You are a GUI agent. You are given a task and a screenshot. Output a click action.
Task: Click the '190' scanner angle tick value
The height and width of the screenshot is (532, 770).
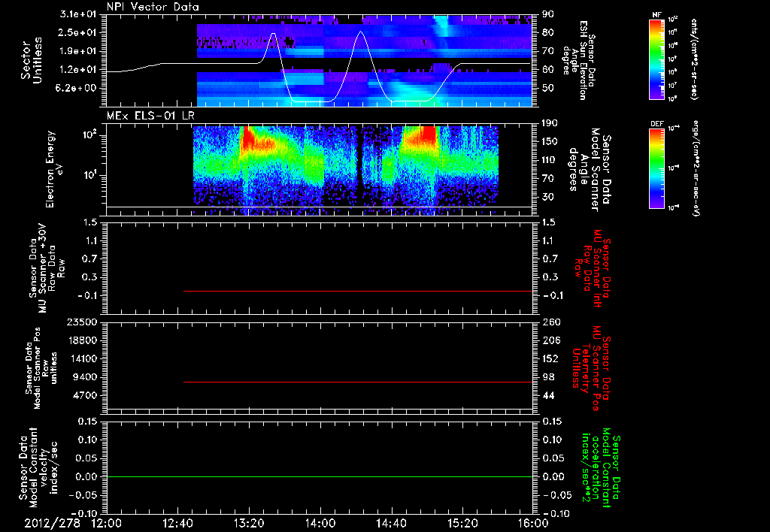(x=551, y=122)
